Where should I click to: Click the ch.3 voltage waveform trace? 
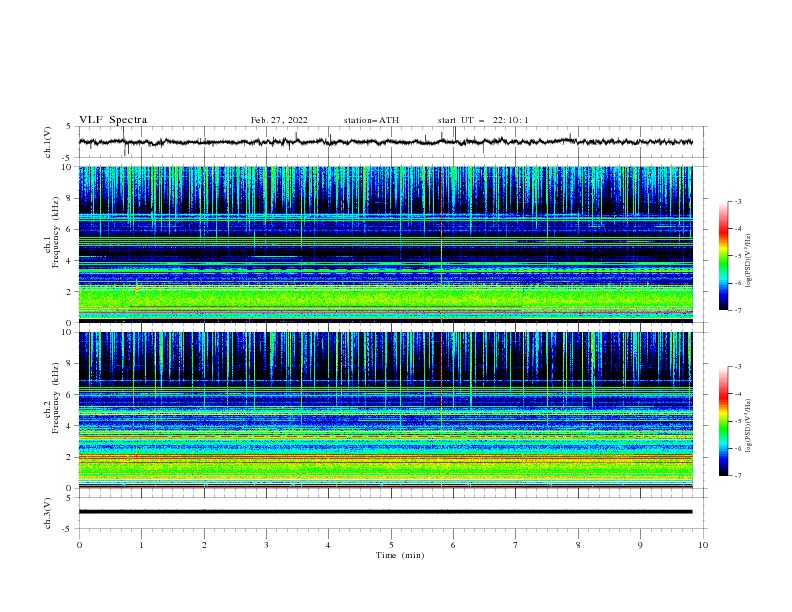pyautogui.click(x=385, y=512)
